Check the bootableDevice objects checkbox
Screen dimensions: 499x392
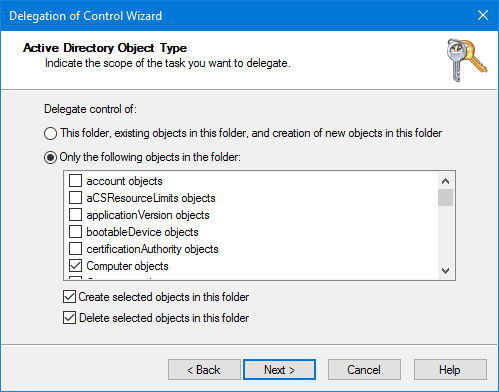(x=75, y=232)
